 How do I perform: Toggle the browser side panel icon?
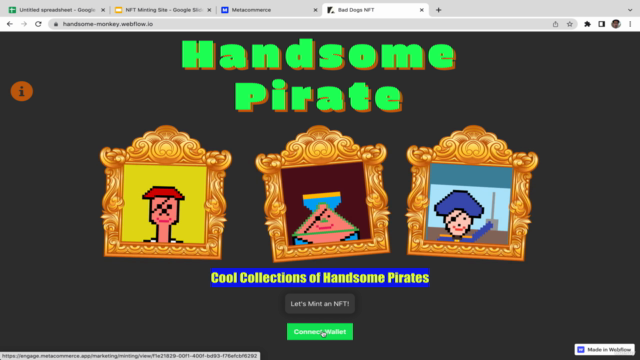tap(602, 24)
